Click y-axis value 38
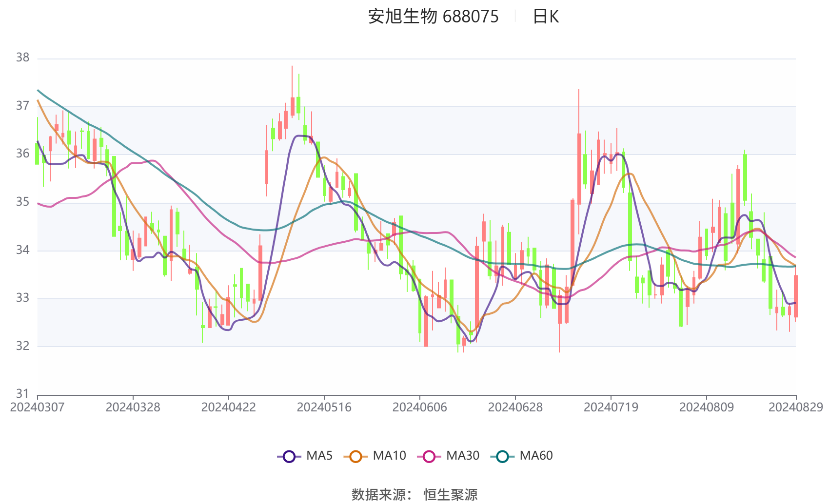This screenshot has width=829, height=504. pos(23,58)
